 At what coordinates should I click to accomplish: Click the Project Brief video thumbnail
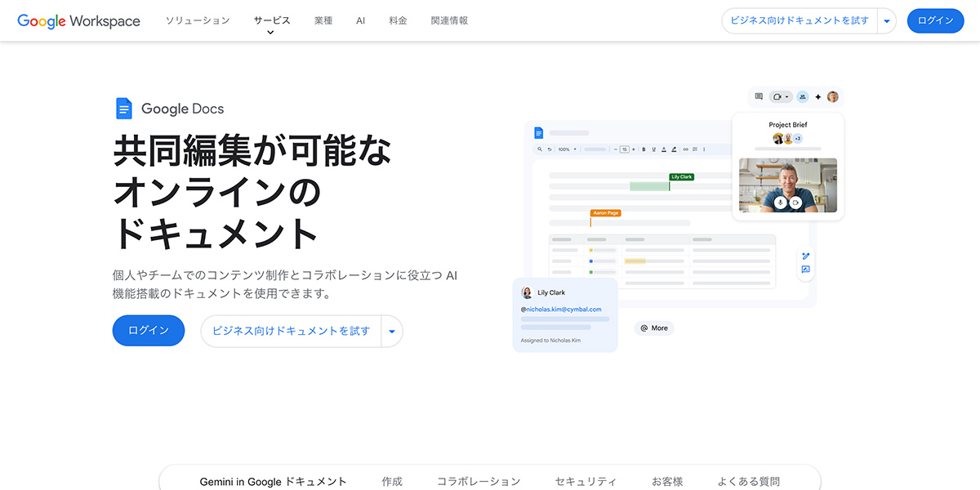tap(788, 185)
